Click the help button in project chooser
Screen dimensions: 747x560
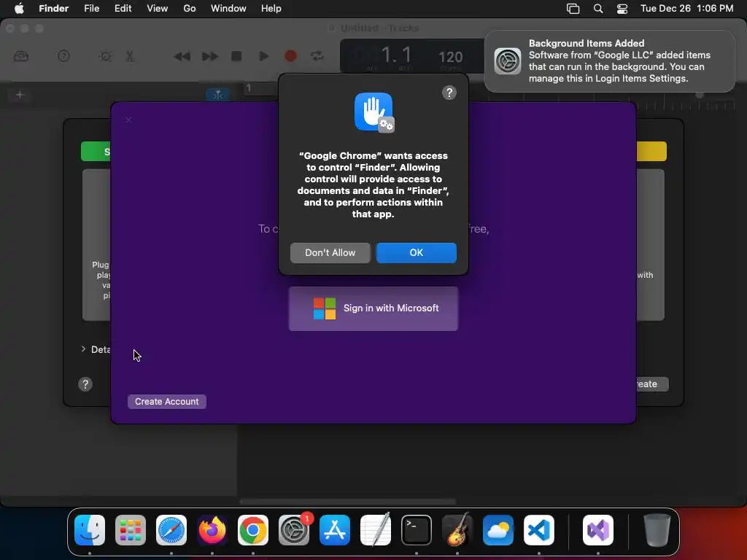pos(85,384)
